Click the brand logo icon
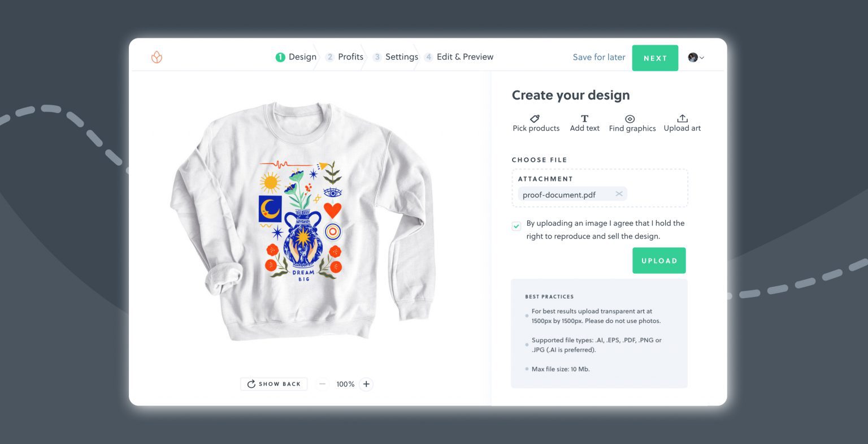 click(157, 57)
